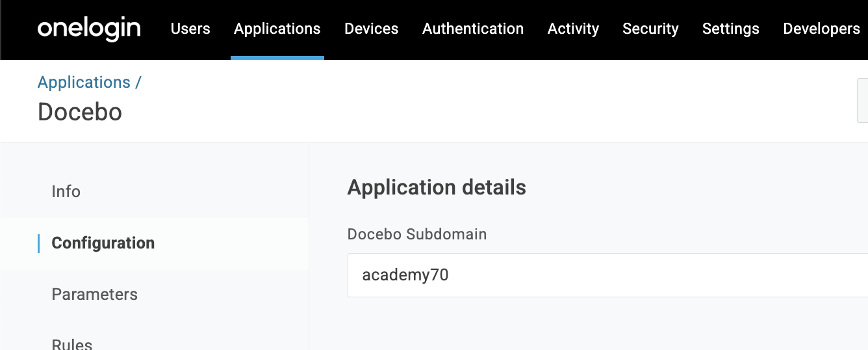Open the Rules sidebar tab
This screenshot has width=868, height=350.
[71, 343]
